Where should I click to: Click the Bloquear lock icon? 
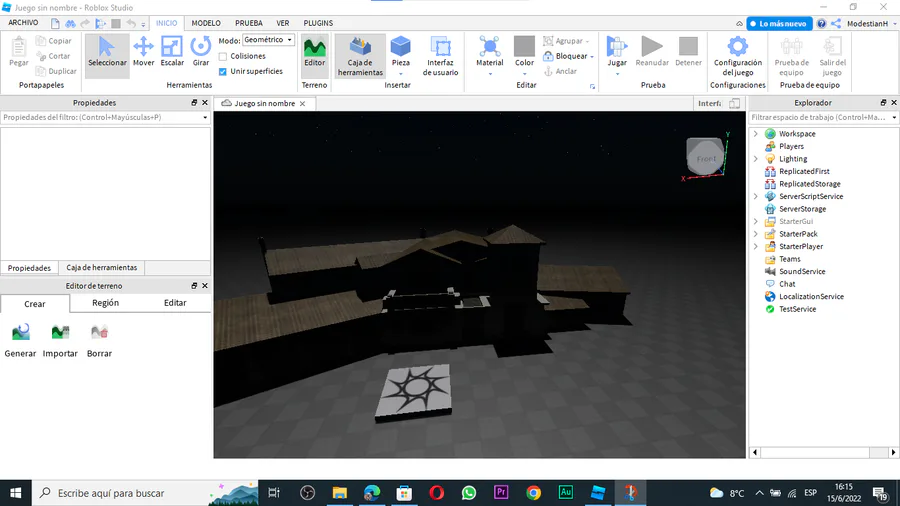click(x=548, y=56)
